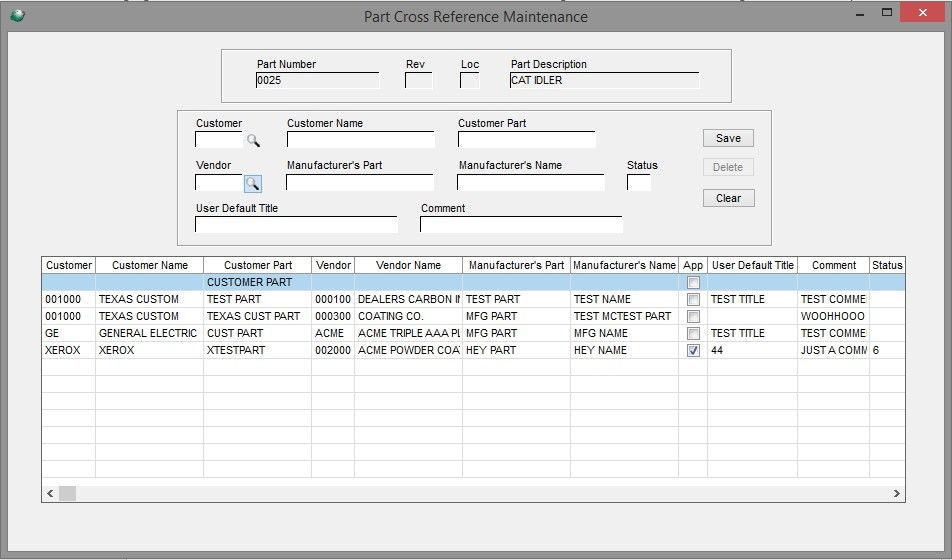This screenshot has height=560, width=952.
Task: Toggle App checkbox in GENERAL ELECTRIC row
Action: click(693, 333)
